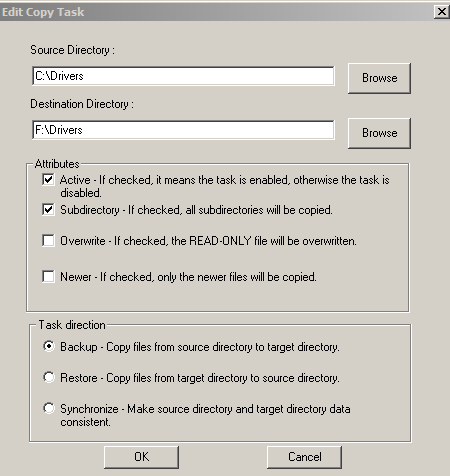
Task: Uncheck the Active task checkbox
Action: 48,180
